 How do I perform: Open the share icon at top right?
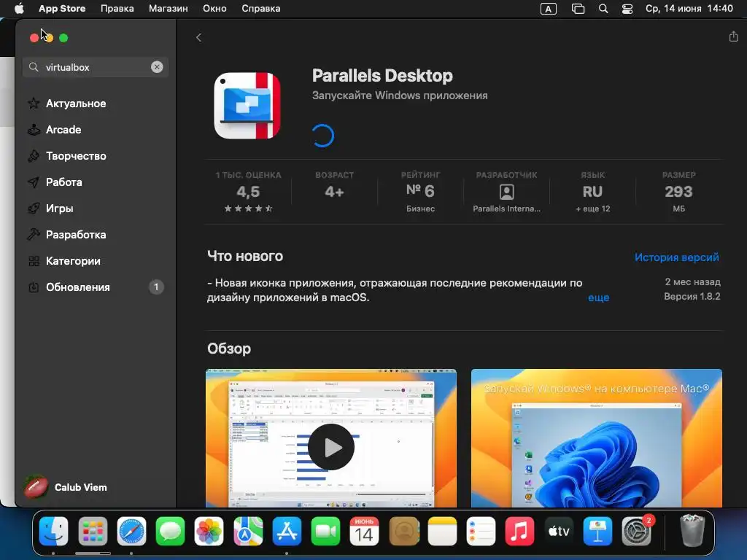[x=733, y=36]
